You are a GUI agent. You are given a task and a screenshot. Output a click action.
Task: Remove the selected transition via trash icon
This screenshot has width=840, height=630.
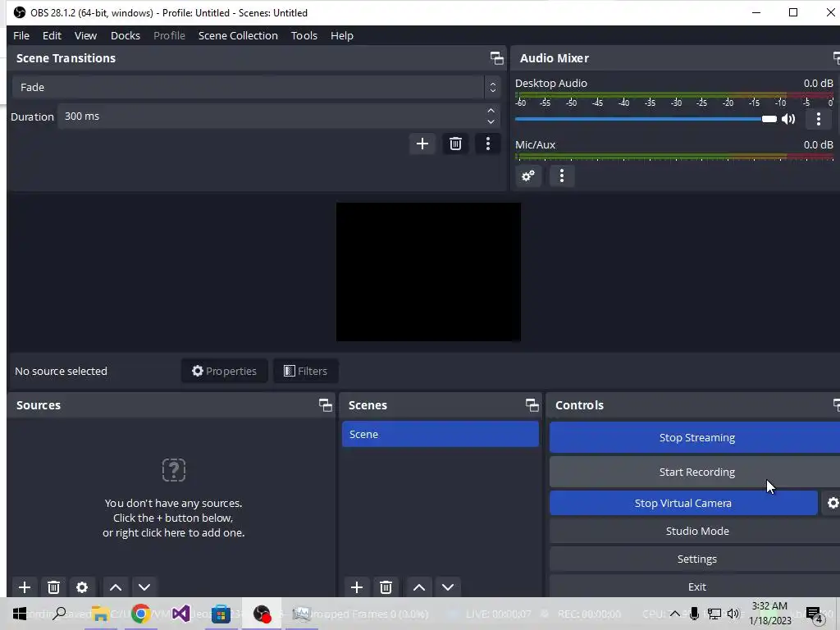point(455,144)
